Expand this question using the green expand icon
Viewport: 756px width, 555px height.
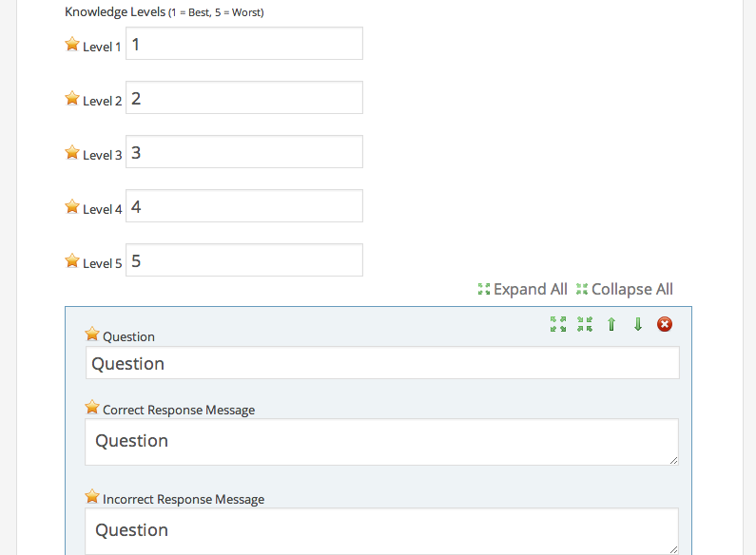(x=558, y=324)
